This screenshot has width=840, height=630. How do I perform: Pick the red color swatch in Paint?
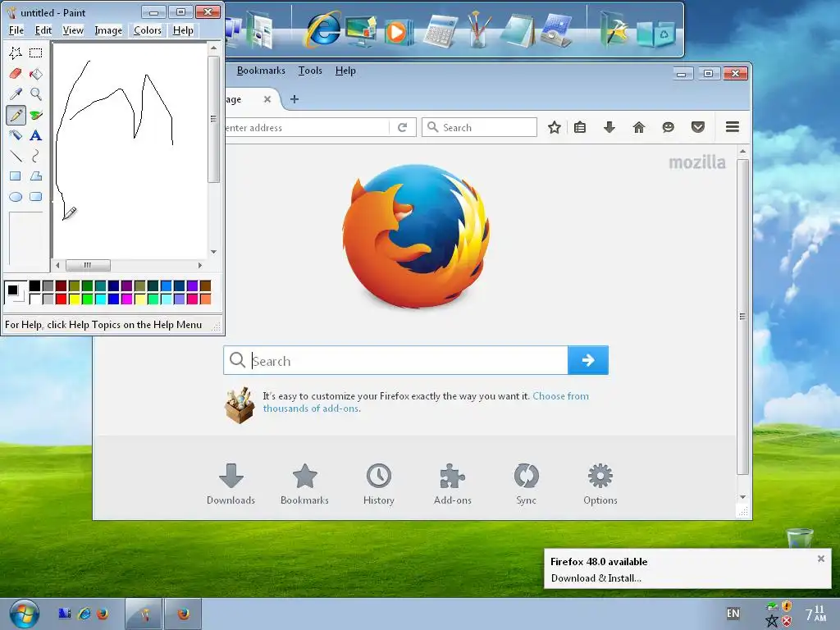point(61,299)
